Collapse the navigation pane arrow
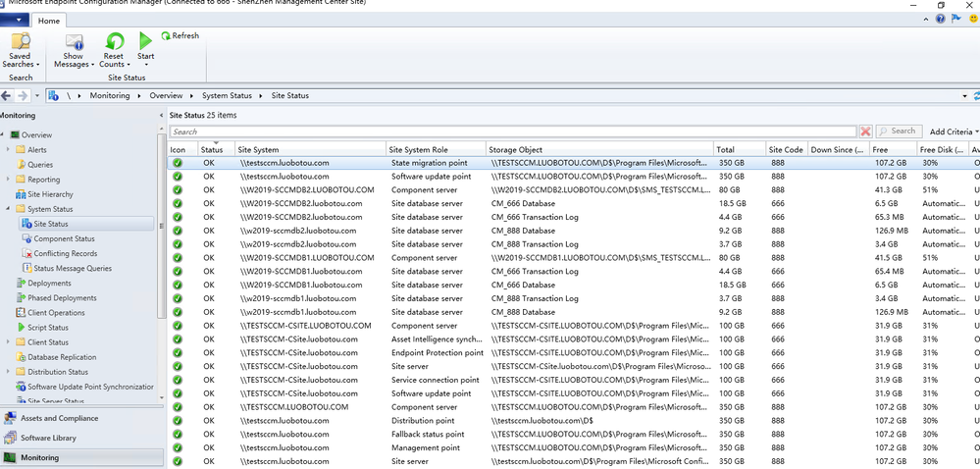 (x=161, y=115)
